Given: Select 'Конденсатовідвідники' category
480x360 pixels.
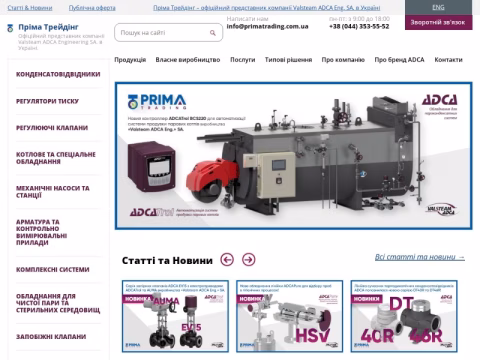Looking at the screenshot, I should (58, 74).
